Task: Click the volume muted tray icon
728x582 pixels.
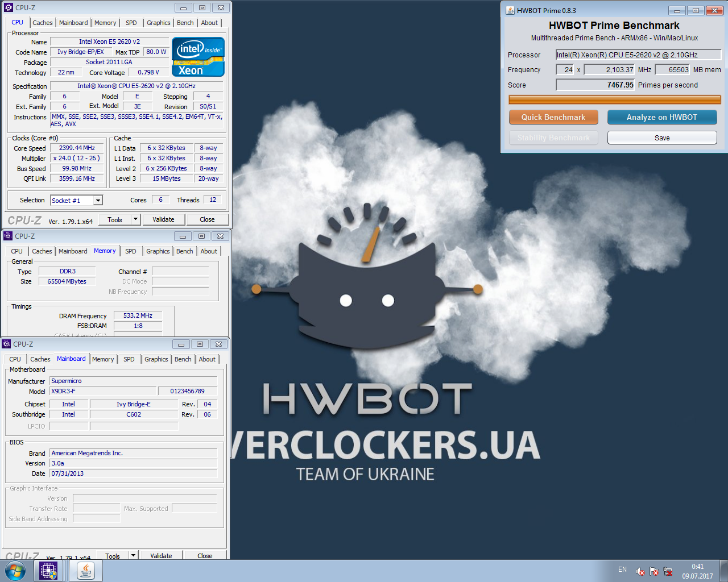Action: pos(640,571)
